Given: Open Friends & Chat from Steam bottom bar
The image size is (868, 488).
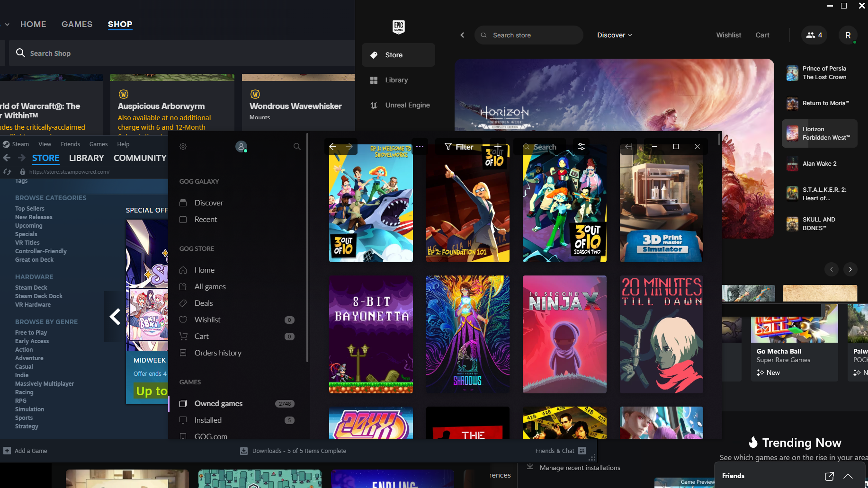Looking at the screenshot, I should pos(555,451).
